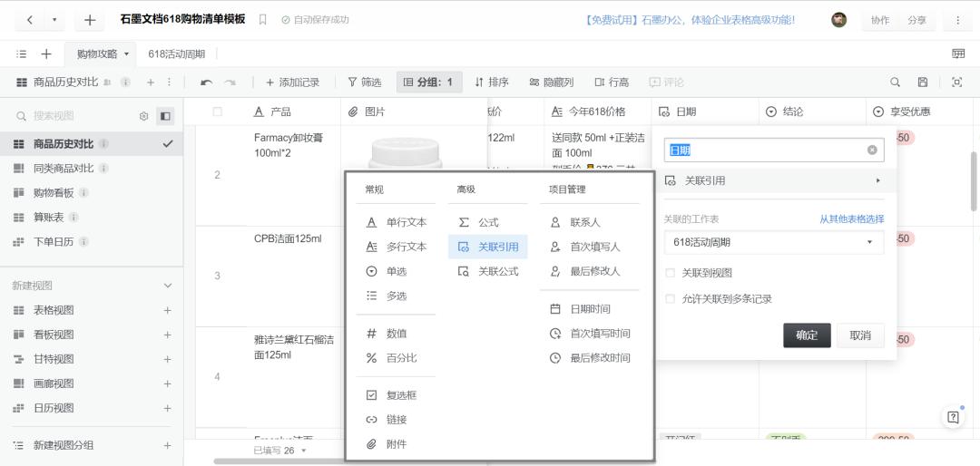
Task: Click the 分享 share button
Action: [x=916, y=20]
